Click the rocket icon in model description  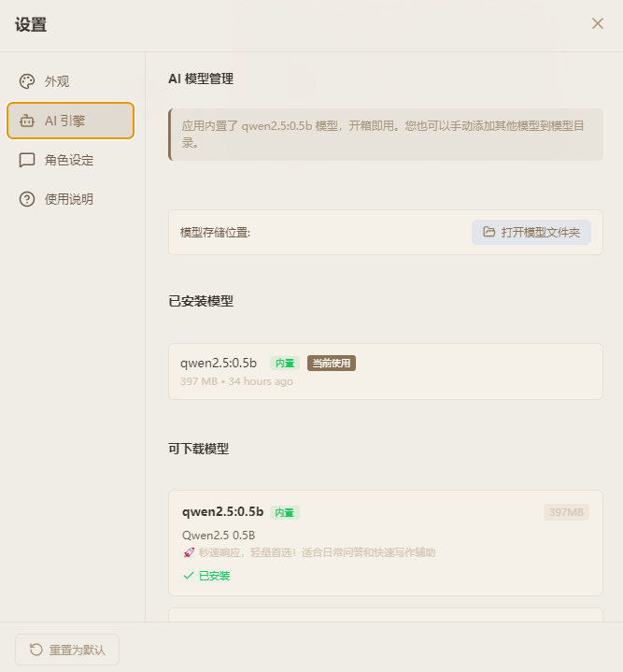coord(189,552)
